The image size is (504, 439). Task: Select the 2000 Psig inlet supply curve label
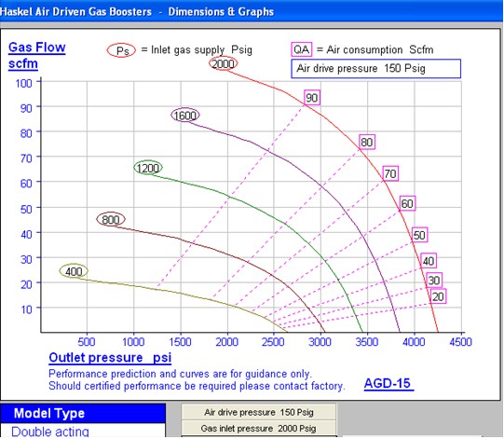click(223, 63)
